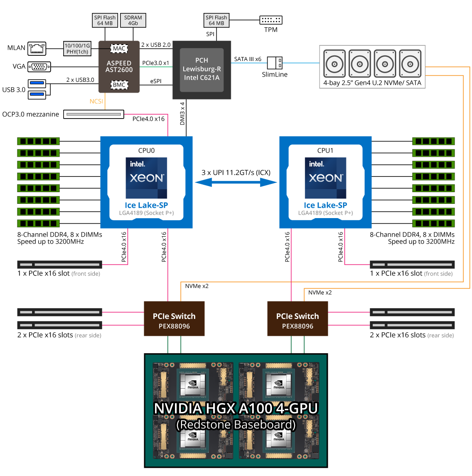Click the "2 x USB 2.0" label
The height and width of the screenshot is (476, 472).
[x=156, y=45]
